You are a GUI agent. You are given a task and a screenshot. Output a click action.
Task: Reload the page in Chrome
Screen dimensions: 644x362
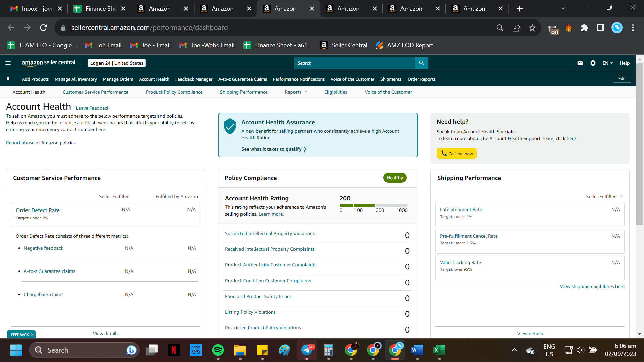(x=43, y=28)
